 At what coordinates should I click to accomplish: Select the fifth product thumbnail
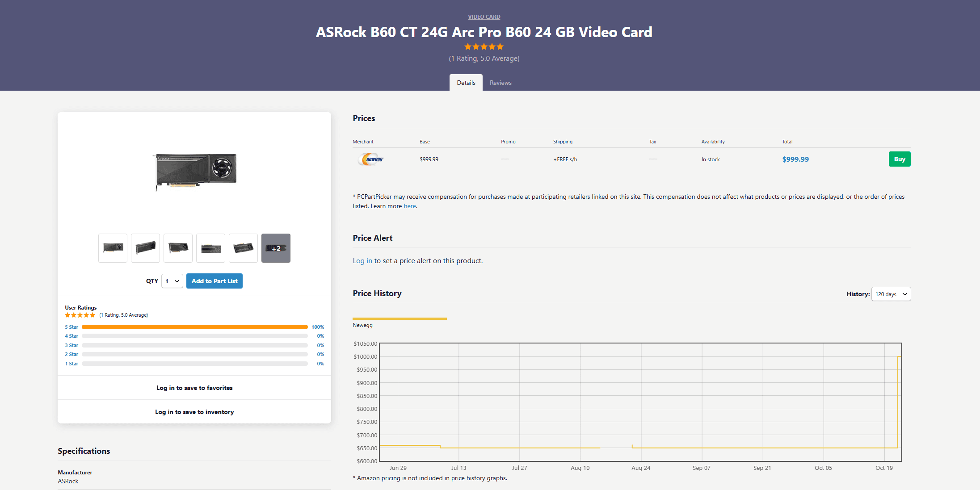click(x=243, y=248)
